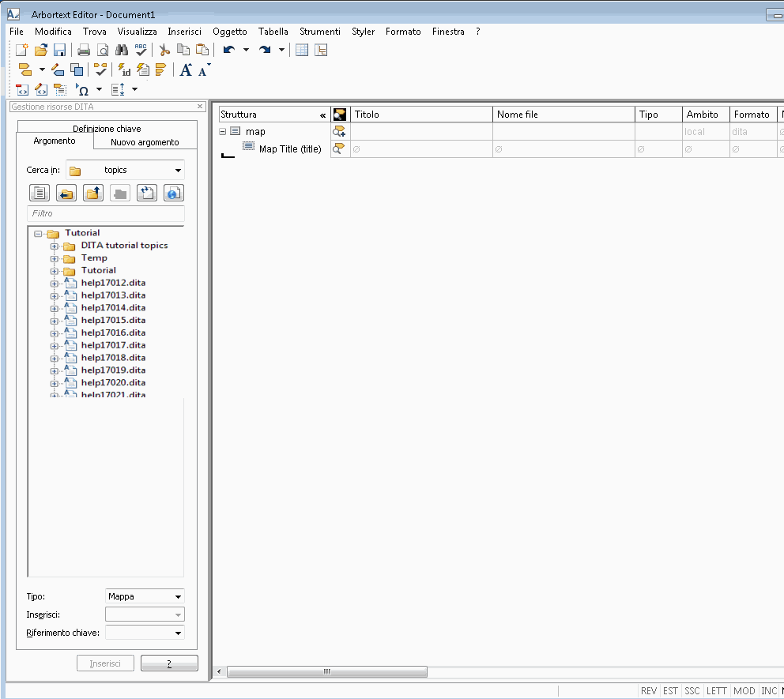Click the refresh folder view button

click(x=146, y=193)
